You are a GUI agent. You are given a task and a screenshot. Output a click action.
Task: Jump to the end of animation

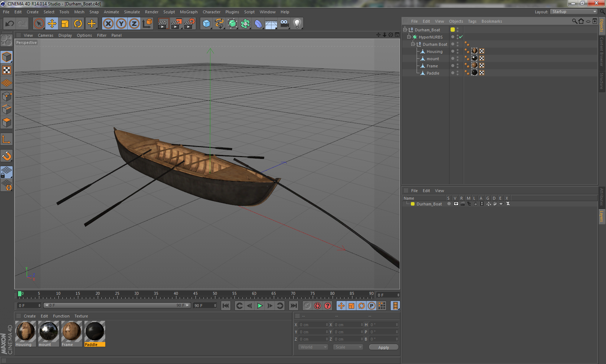294,306
